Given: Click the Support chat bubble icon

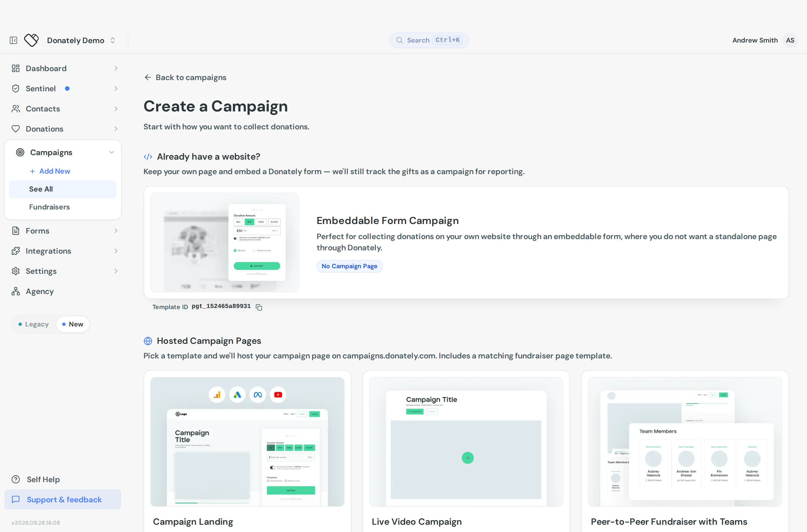Looking at the screenshot, I should pos(16,500).
